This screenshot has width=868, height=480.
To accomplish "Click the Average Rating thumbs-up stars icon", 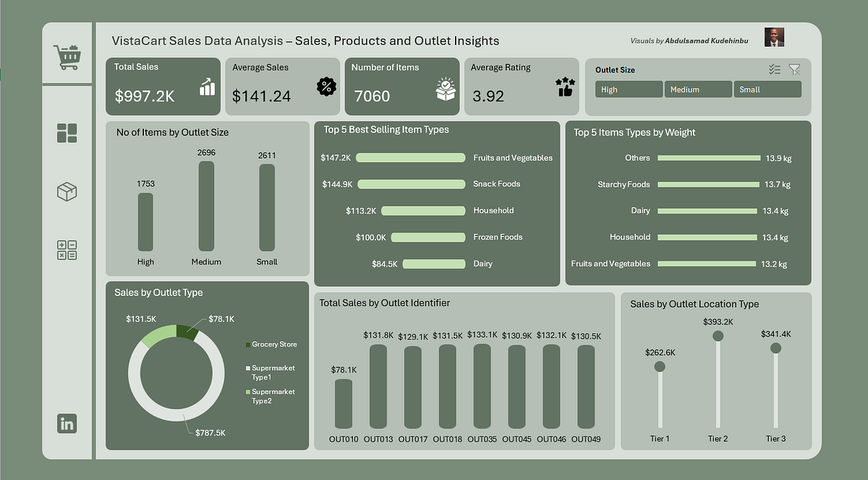I will pos(565,87).
